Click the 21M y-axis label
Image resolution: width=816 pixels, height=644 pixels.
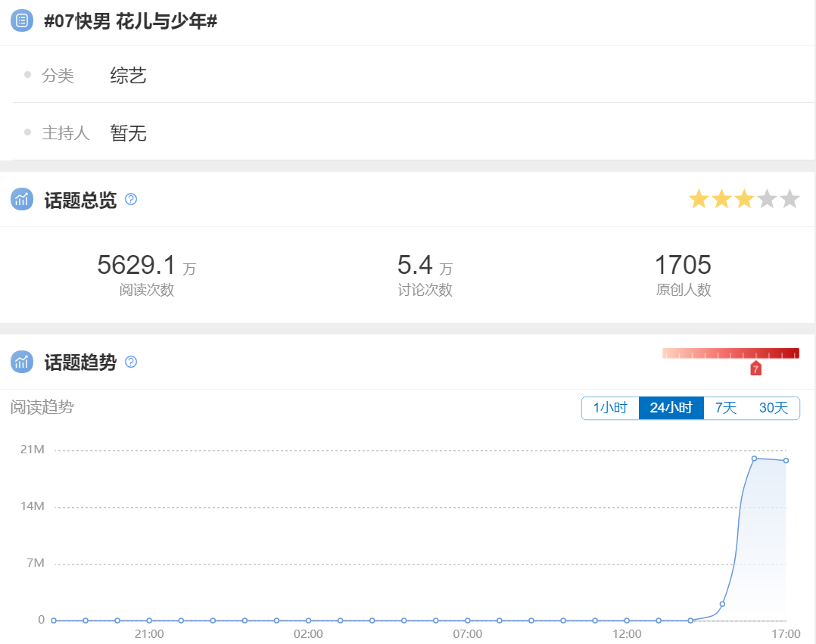[x=33, y=450]
